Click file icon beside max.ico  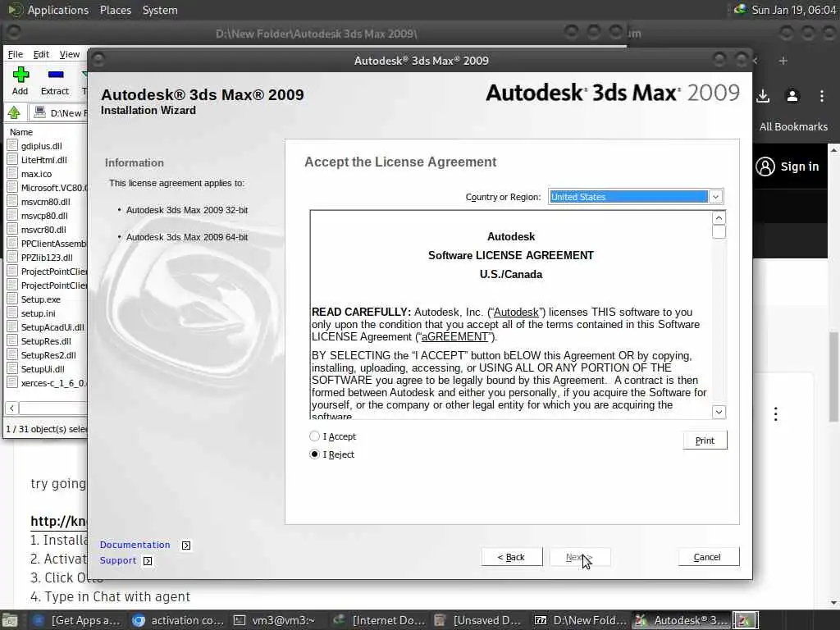click(x=12, y=173)
